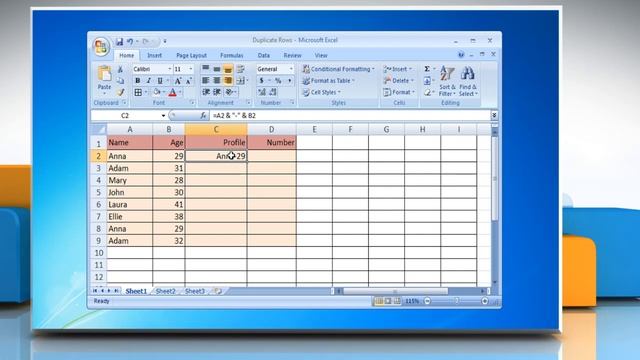Open Find & Select menu
640x360 pixels.
click(468, 81)
